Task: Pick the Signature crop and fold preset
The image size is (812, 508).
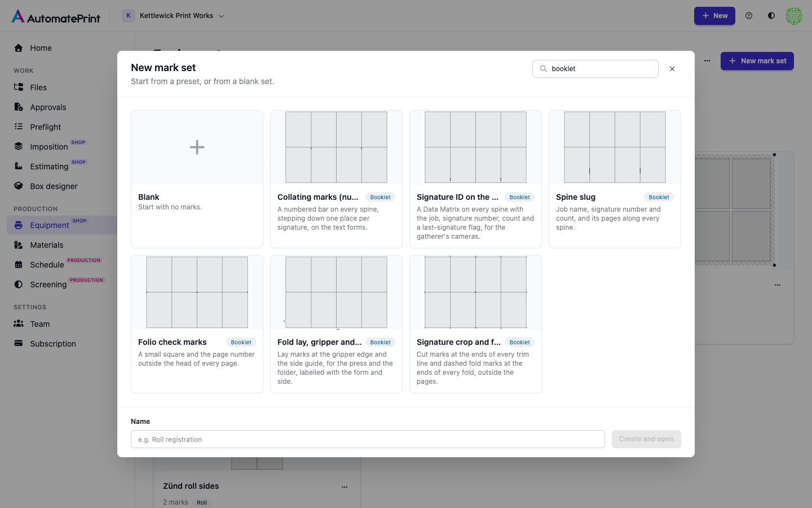Action: 475,324
